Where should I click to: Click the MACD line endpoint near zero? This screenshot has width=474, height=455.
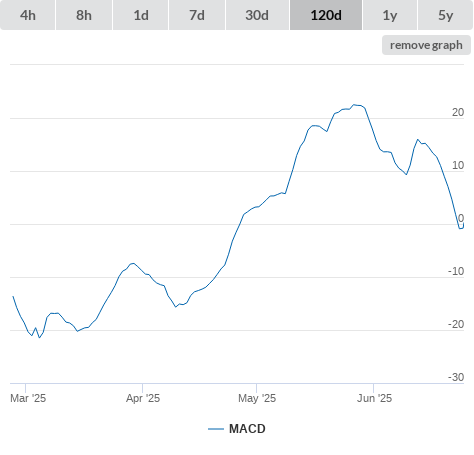tap(463, 225)
